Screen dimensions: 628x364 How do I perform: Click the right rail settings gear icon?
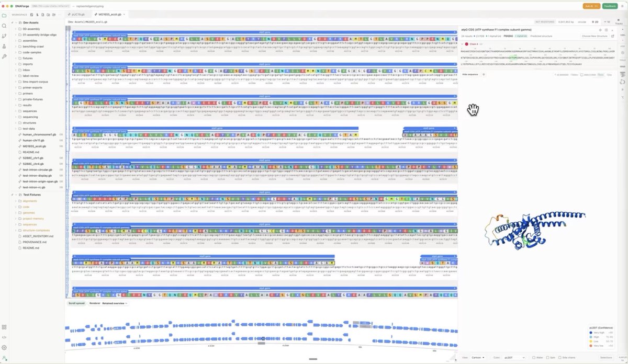(x=622, y=52)
